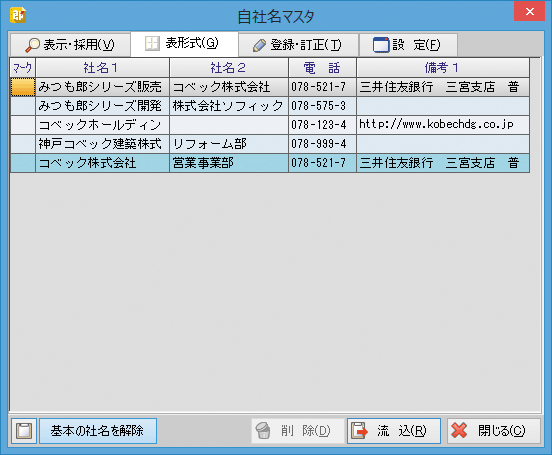
Task: Click the empty 社名2 cell of コベックホールディン row
Action: coord(229,125)
